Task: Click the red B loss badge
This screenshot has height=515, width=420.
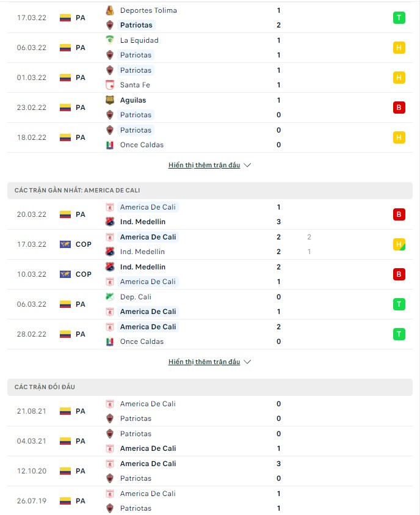Action: coord(399,108)
